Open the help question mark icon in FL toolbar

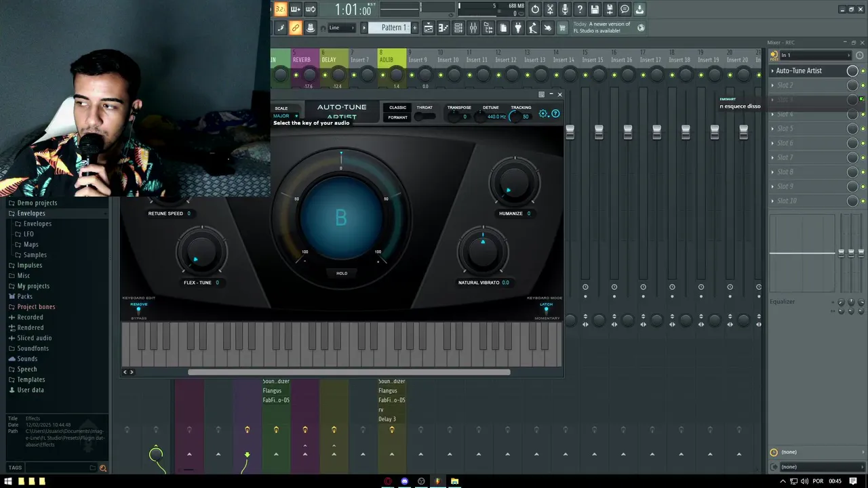580,9
